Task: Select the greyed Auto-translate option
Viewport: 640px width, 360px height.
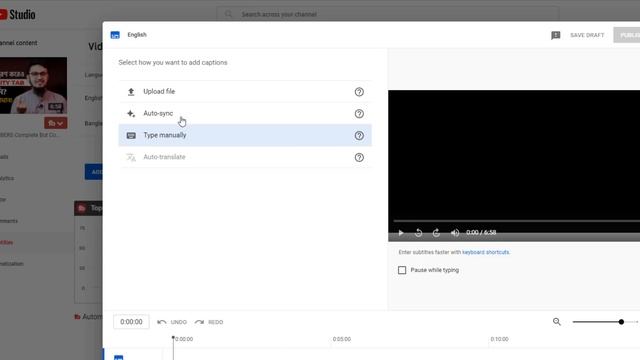Action: click(245, 157)
